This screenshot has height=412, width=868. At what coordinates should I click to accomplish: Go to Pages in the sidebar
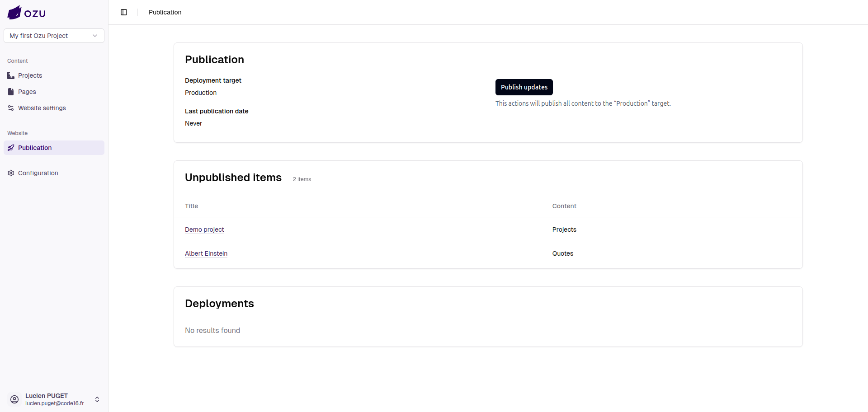[x=27, y=92]
